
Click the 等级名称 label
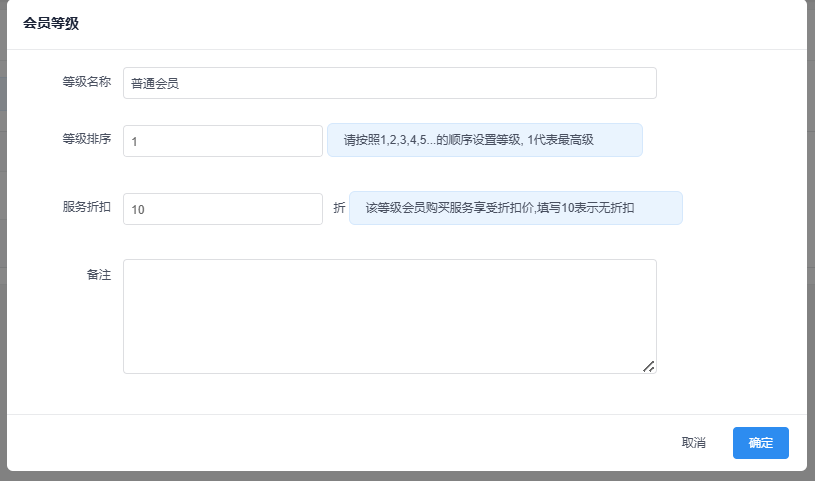(86, 83)
